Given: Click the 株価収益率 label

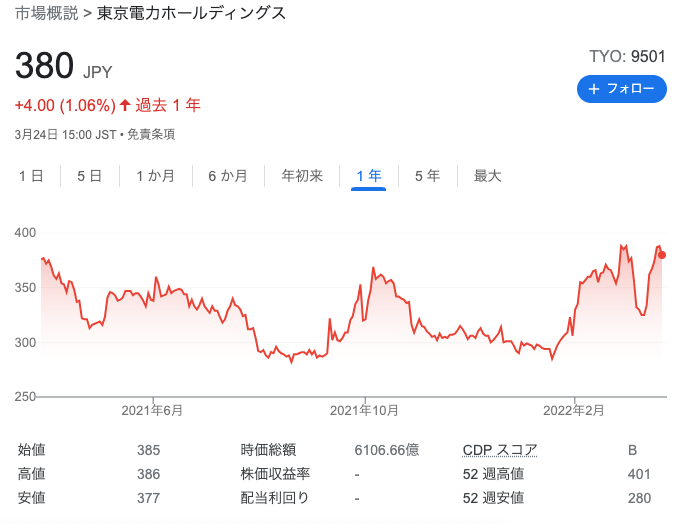Looking at the screenshot, I should pyautogui.click(x=275, y=474).
